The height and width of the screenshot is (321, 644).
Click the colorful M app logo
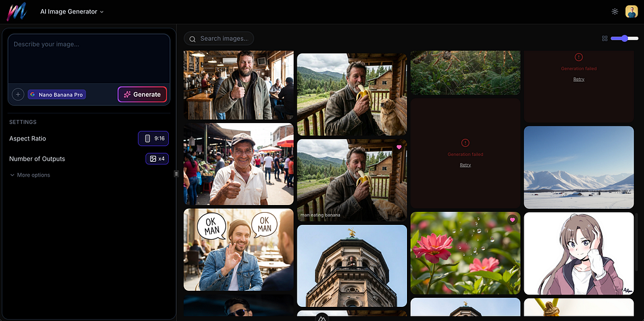17,12
